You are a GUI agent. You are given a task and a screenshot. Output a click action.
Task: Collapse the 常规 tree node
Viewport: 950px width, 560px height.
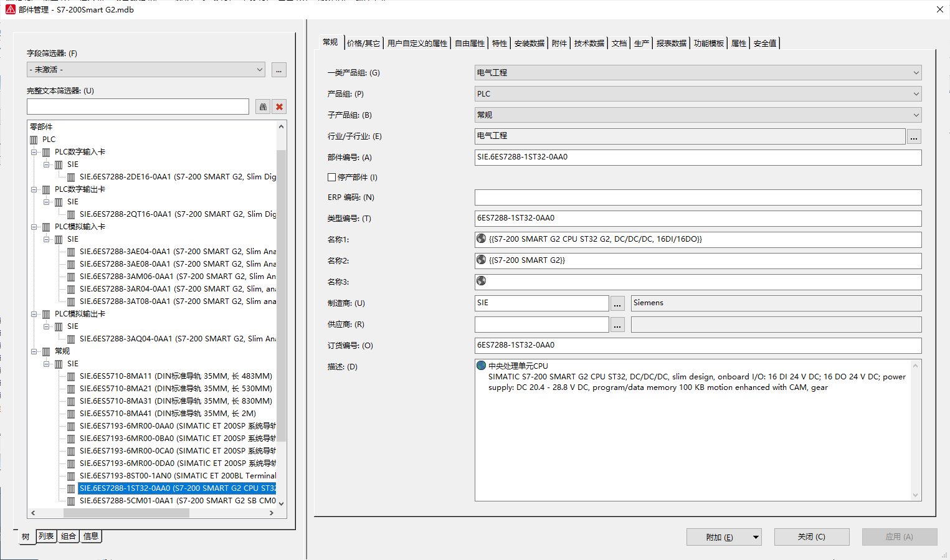click(x=34, y=351)
